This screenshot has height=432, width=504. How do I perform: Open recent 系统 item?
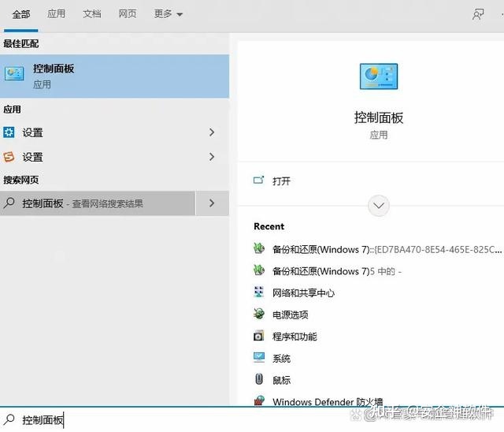pos(281,359)
